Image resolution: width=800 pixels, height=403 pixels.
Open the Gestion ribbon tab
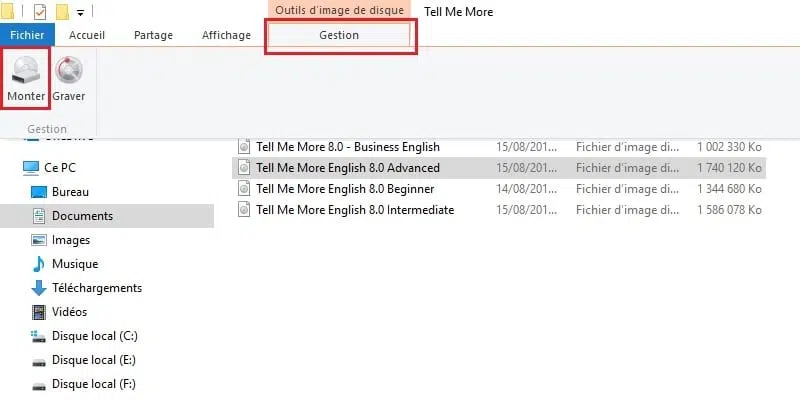click(x=339, y=35)
